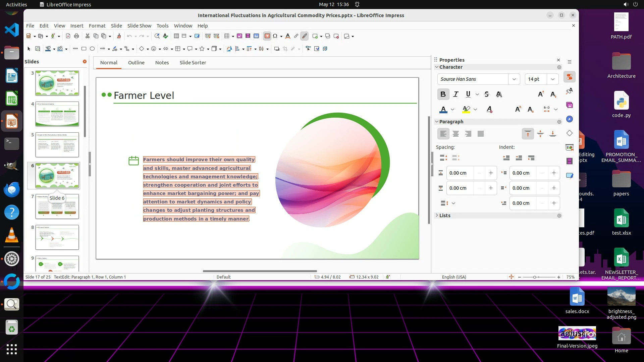The height and width of the screenshot is (362, 644).
Task: Expand the Lists section
Action: 445,216
